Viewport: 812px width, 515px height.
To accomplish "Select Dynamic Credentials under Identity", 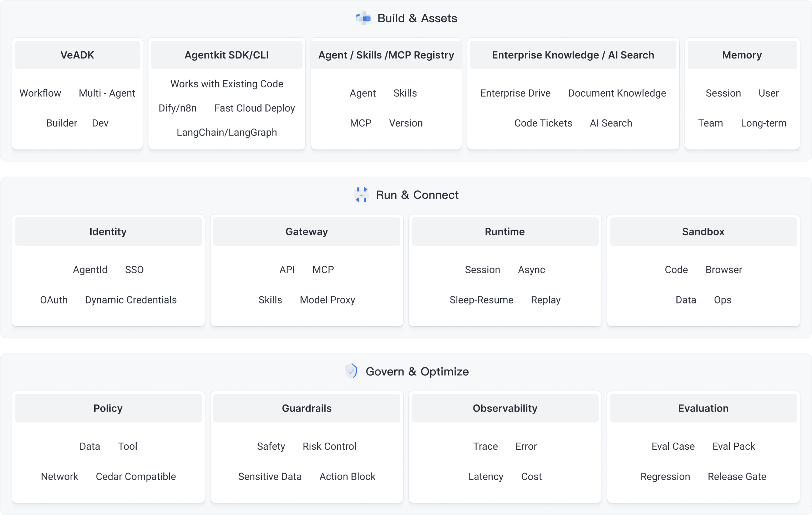I will (131, 300).
